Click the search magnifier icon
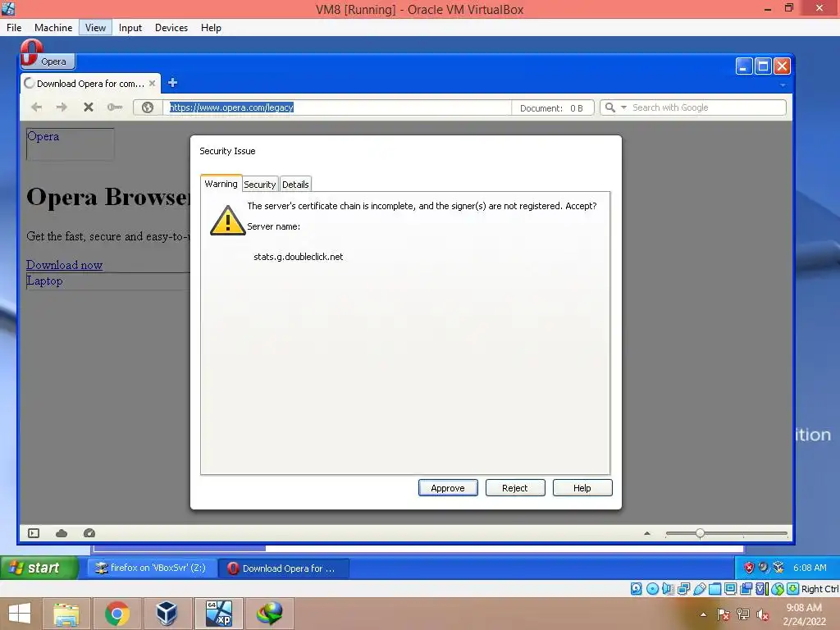Screen dimensions: 840x630 [609, 107]
